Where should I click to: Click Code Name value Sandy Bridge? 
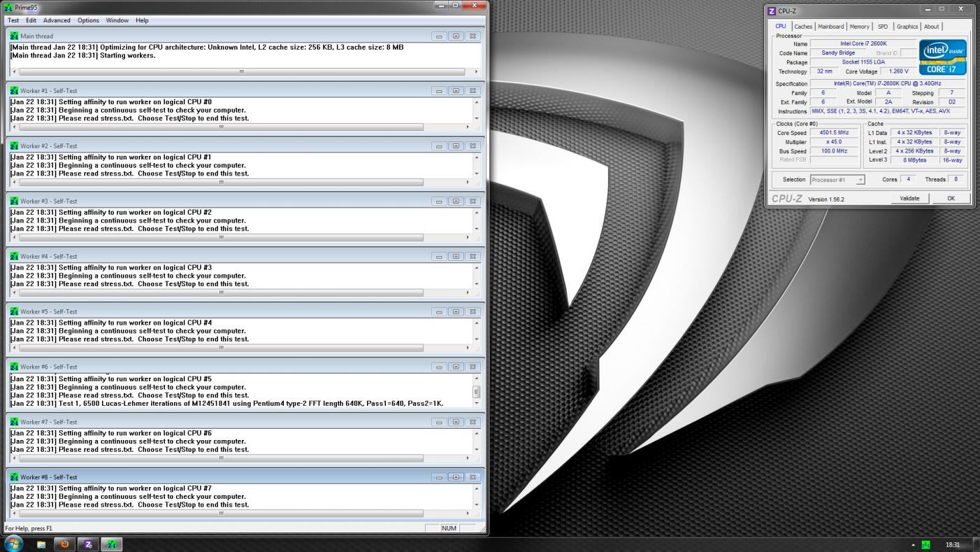838,53
